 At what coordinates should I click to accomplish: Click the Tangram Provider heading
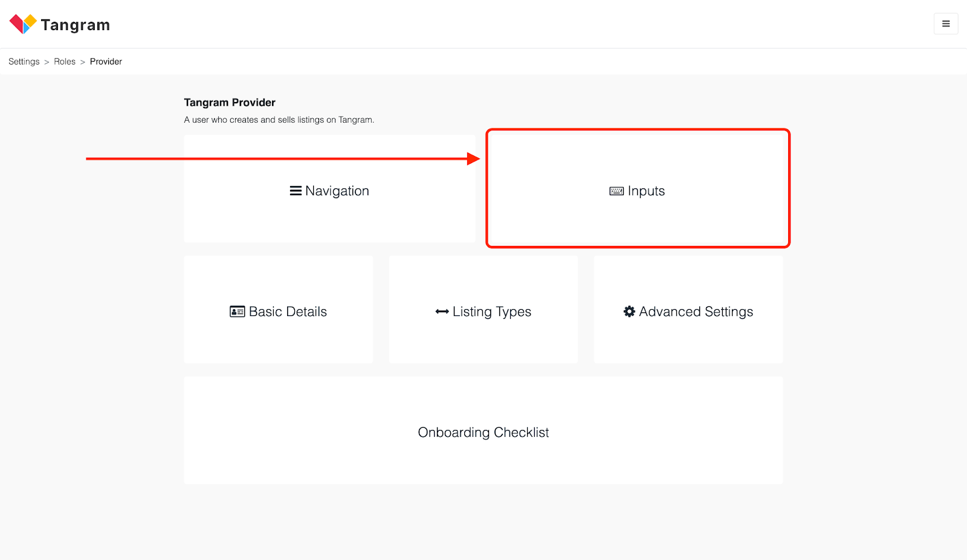[230, 103]
